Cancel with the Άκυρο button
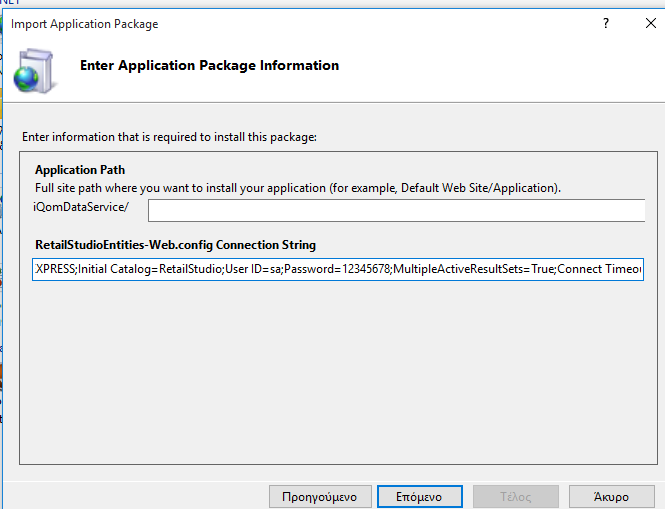Viewport: 665px width, 509px height. [610, 496]
